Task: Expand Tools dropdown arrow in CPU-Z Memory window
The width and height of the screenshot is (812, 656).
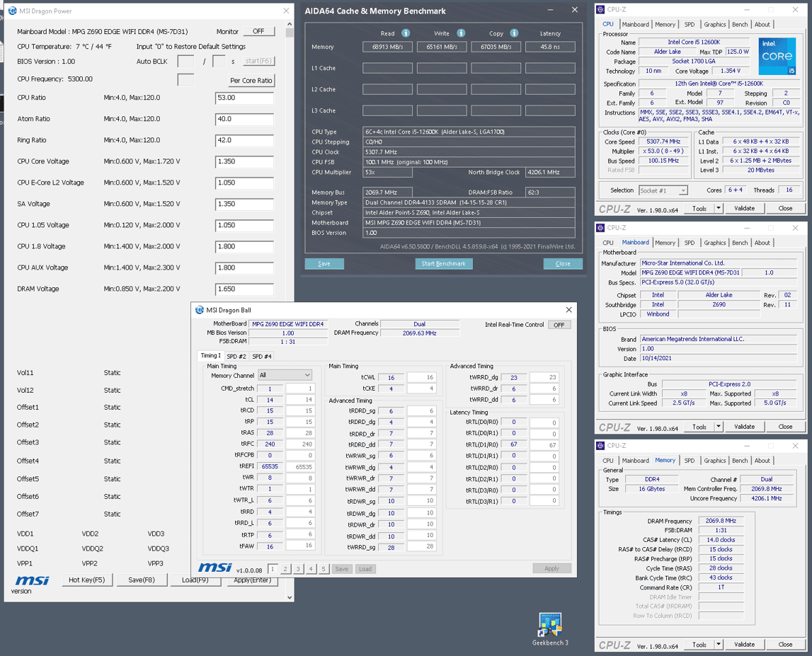Action: coord(719,645)
